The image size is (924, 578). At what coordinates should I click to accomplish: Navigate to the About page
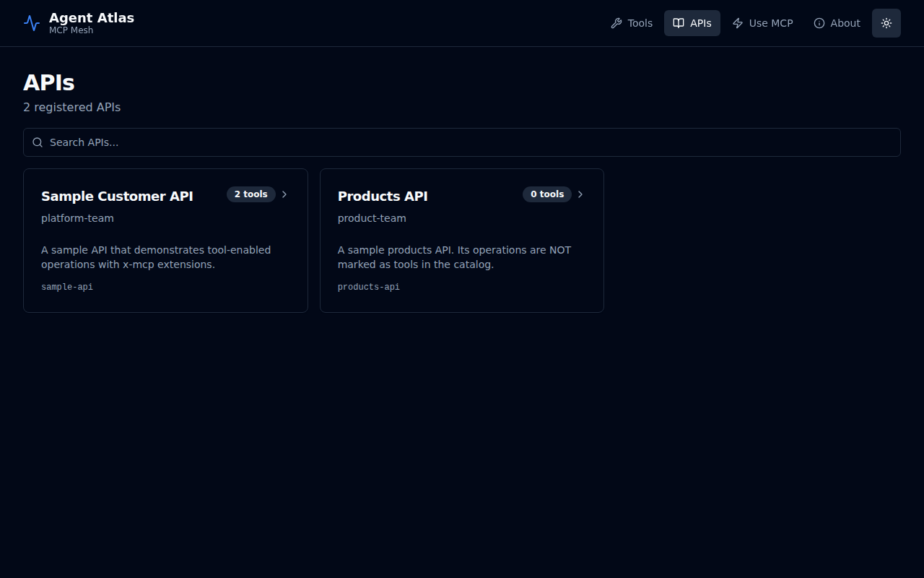click(x=837, y=22)
